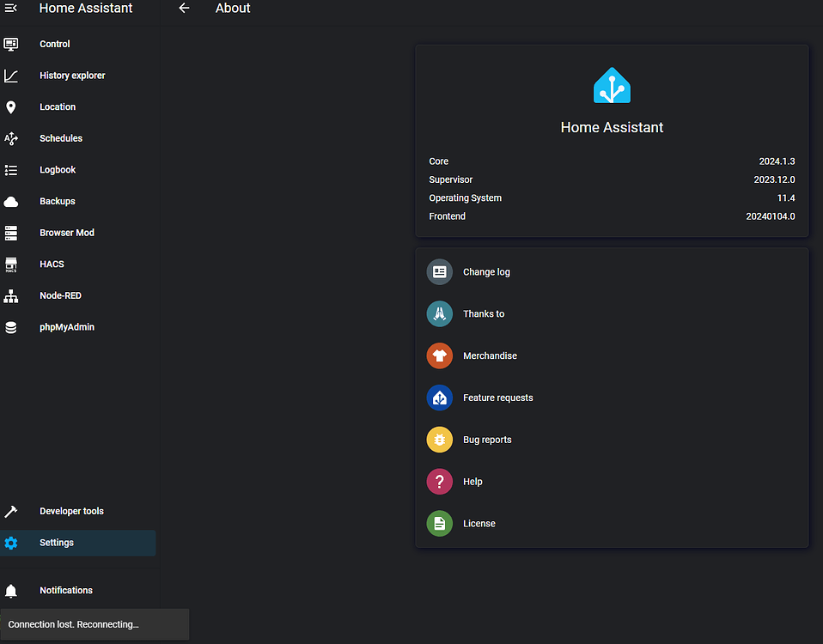823x644 pixels.
Task: Click the Core label
Action: [x=439, y=161]
